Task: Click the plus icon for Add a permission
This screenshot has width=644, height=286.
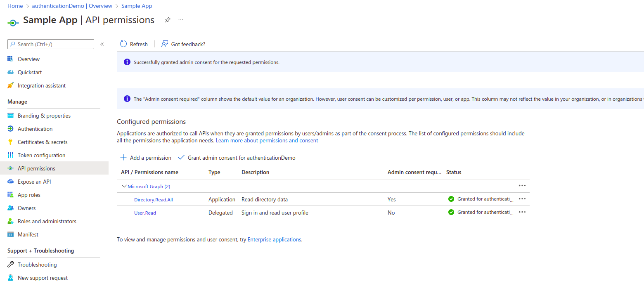Action: [123, 158]
